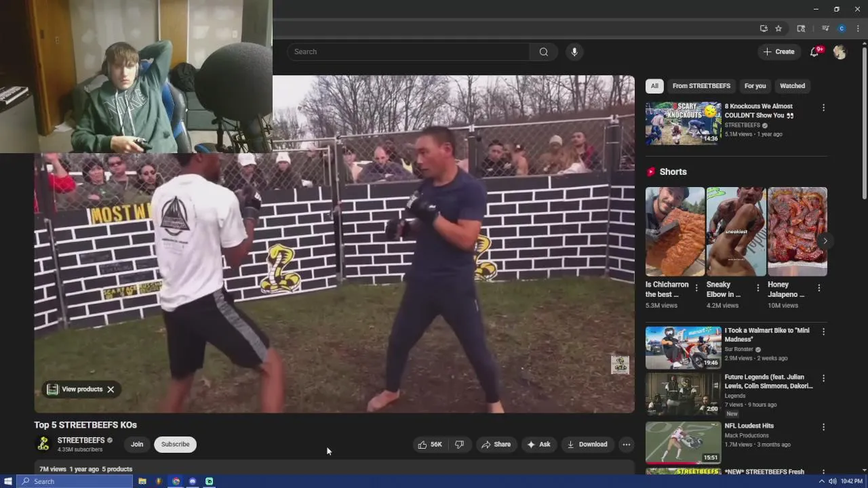Open Walmart Bike video thumbnail
868x488 pixels.
click(x=683, y=348)
